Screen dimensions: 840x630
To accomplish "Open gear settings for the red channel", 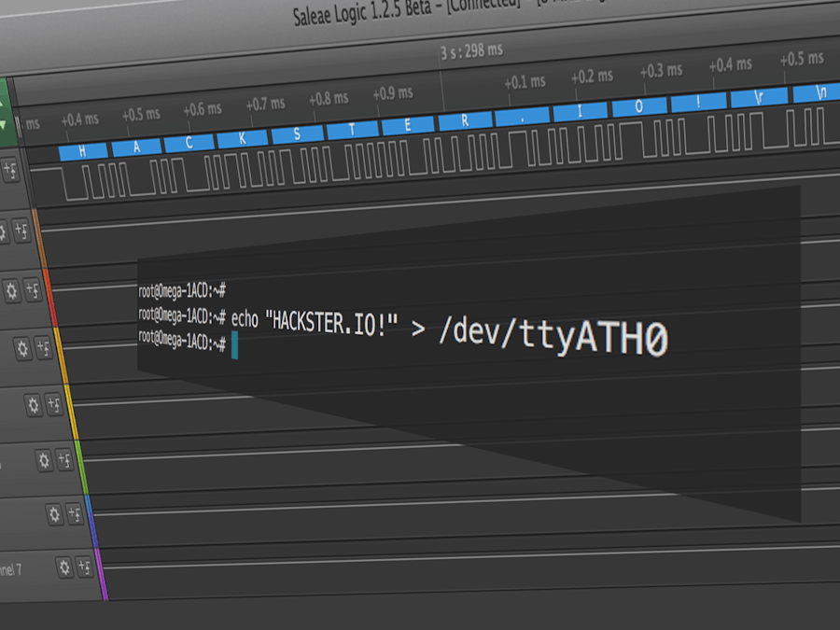I will click(12, 291).
